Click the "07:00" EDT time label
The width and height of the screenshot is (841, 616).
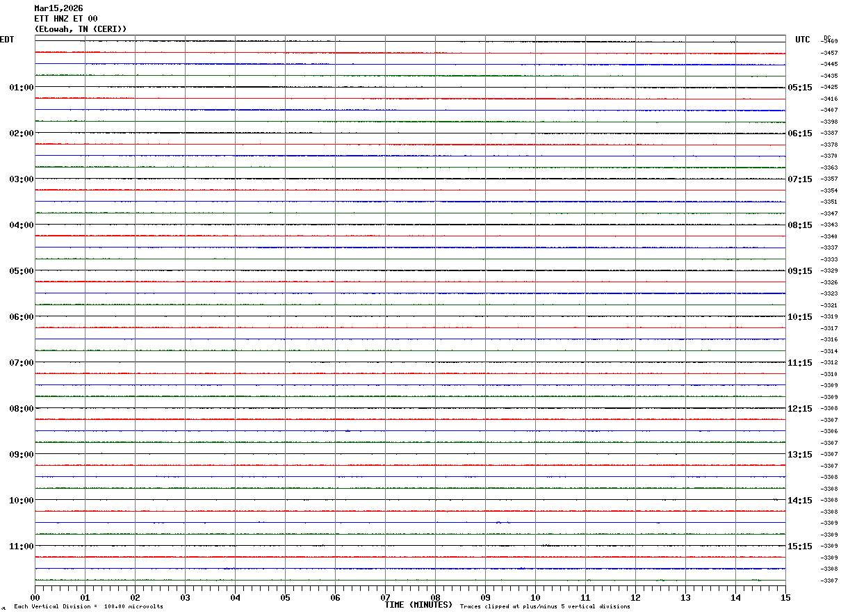(x=22, y=363)
